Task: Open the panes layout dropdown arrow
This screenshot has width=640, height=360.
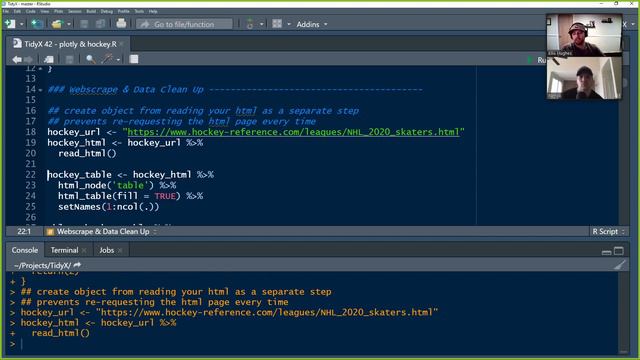Action: point(289,24)
